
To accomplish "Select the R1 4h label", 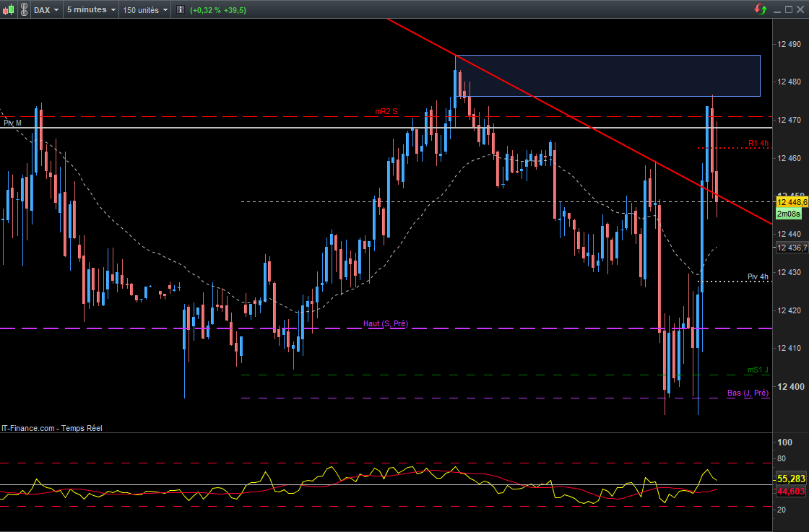I will tap(758, 144).
